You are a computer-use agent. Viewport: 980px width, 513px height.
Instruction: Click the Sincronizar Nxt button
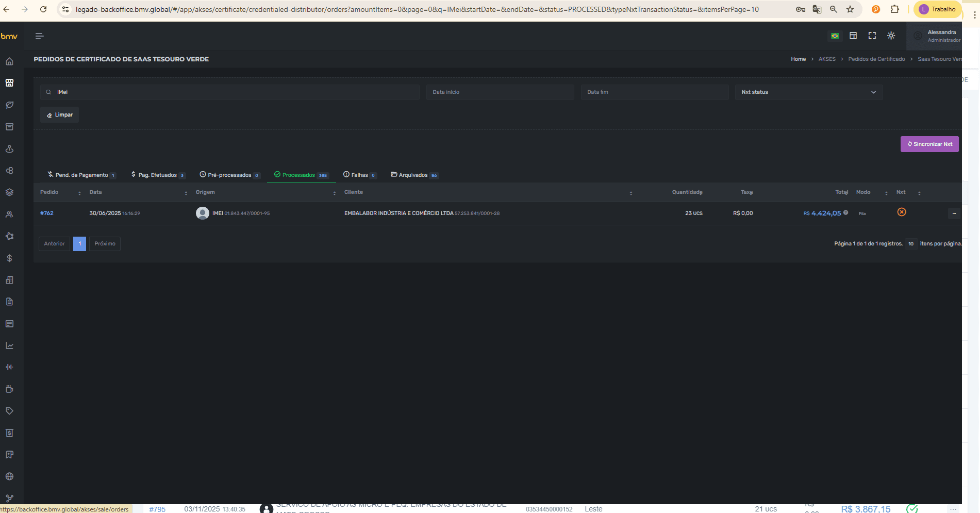click(x=929, y=144)
